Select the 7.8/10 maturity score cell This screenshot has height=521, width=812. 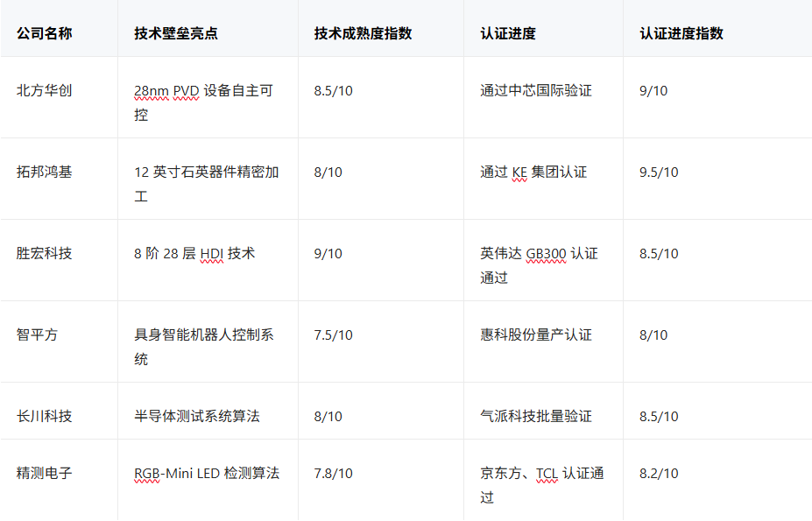click(333, 473)
